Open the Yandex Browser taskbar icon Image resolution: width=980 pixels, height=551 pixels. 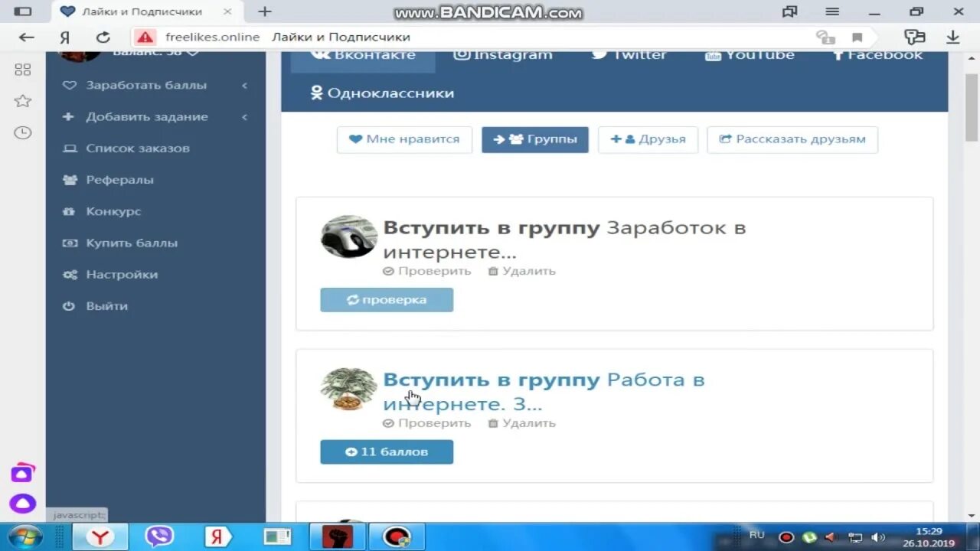point(100,537)
